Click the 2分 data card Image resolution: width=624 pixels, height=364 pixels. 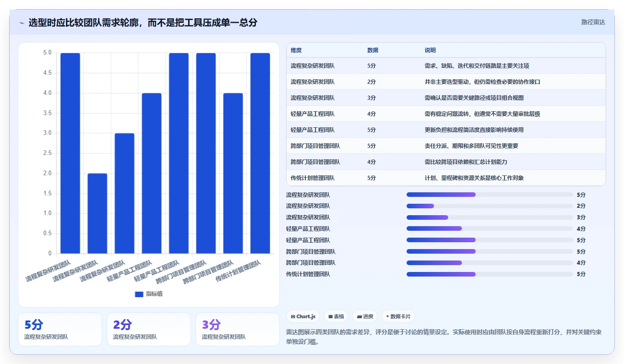149,329
